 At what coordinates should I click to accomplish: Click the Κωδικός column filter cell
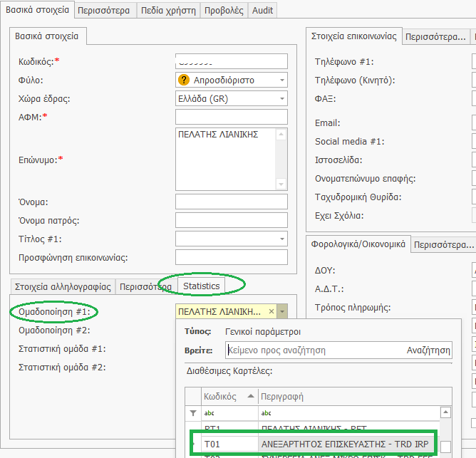[229, 413]
